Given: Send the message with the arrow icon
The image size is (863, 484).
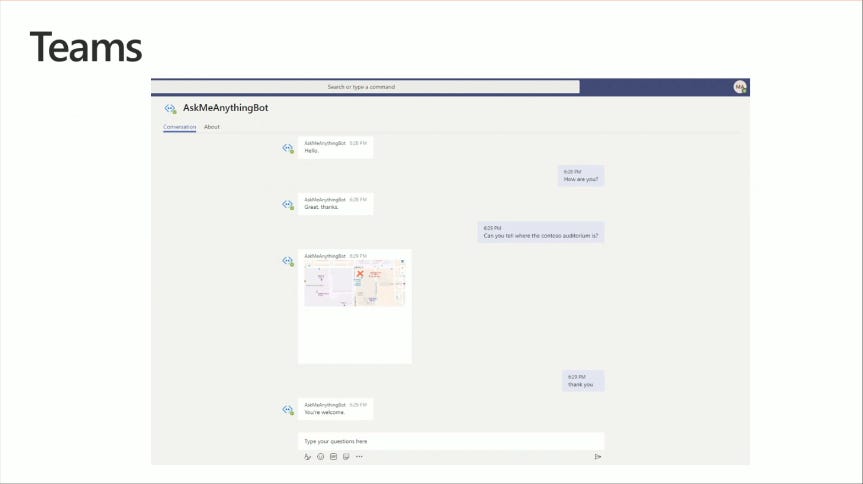Looking at the screenshot, I should (598, 456).
